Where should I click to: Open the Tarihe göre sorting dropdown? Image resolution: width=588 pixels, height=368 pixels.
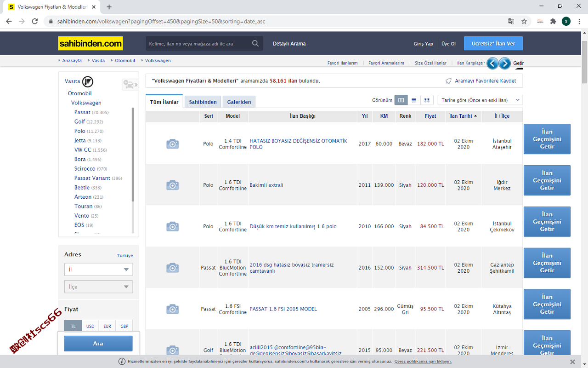(480, 100)
